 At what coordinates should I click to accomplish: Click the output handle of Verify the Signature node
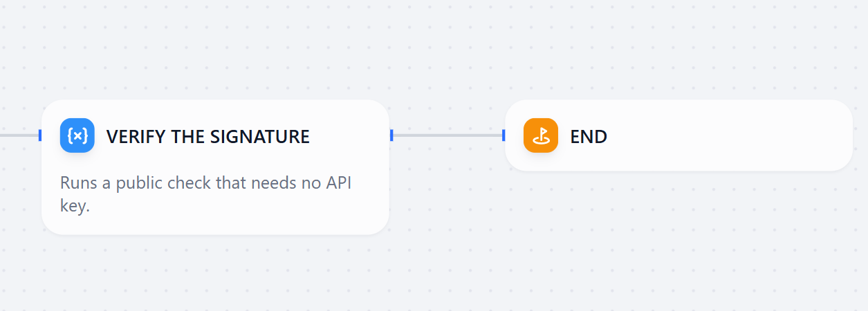391,135
